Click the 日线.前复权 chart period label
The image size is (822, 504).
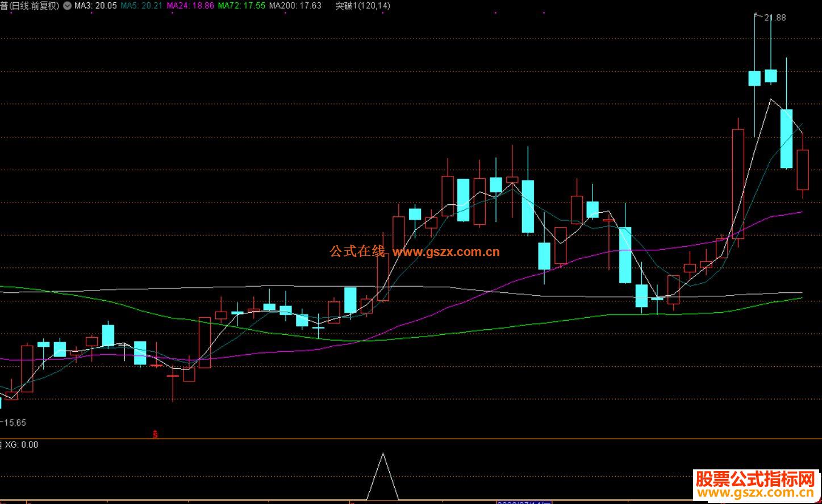[34, 6]
